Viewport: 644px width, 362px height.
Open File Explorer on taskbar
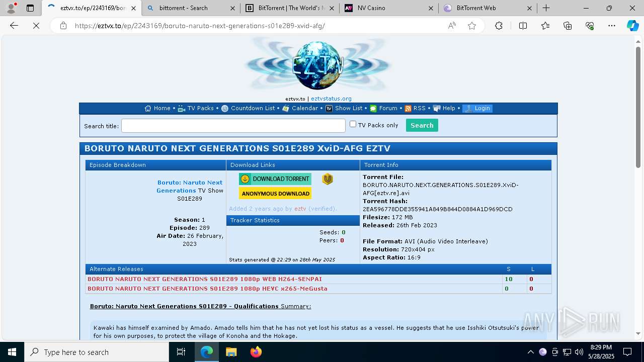[x=231, y=352]
